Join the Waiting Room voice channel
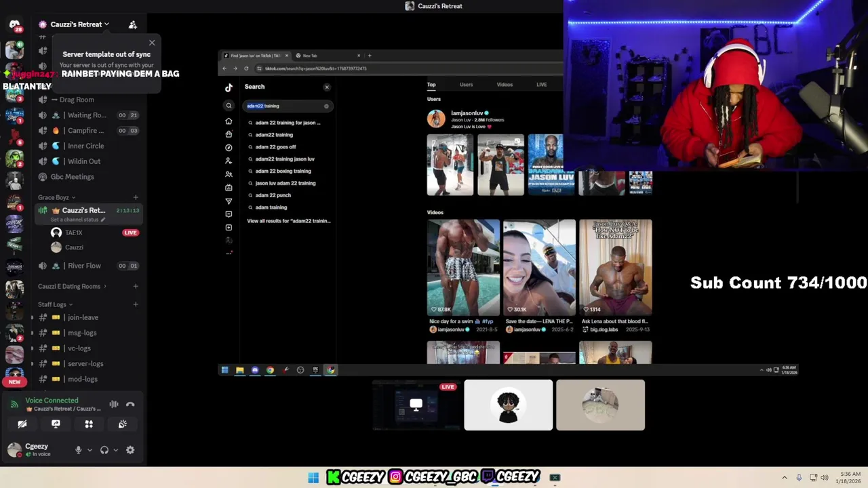Screen dimensions: 868x488 click(x=88, y=115)
